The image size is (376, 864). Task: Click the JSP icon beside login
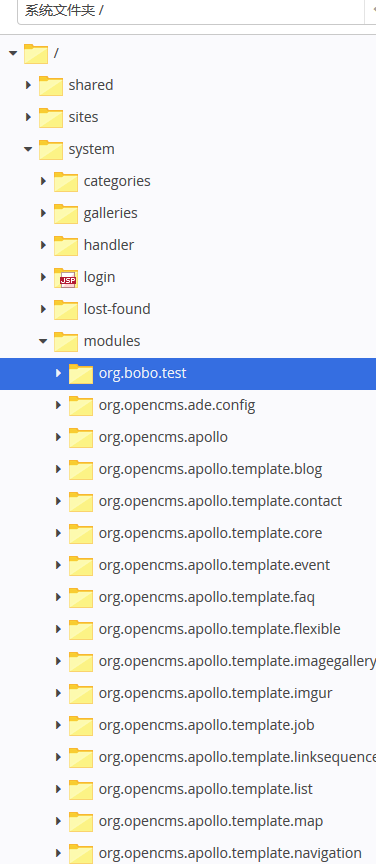(x=66, y=277)
